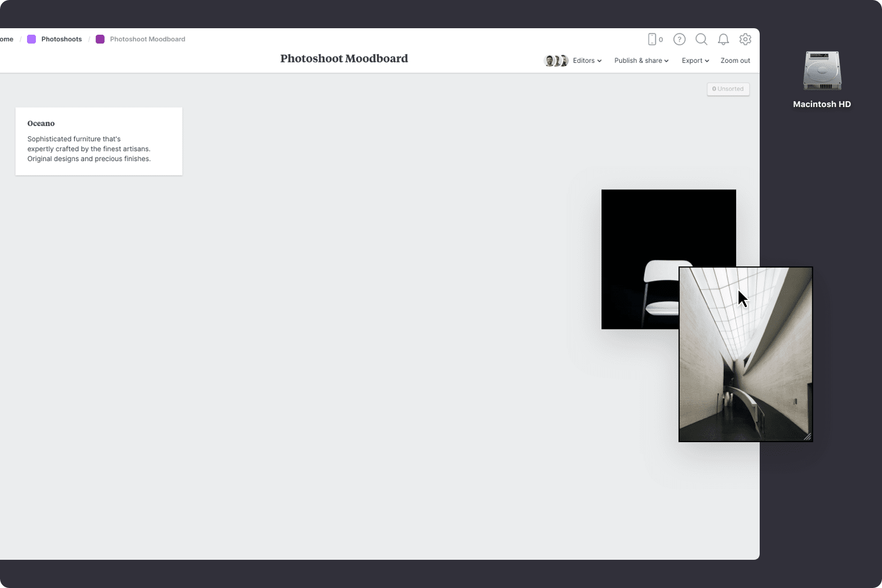Select the dark purple Moodboard breadcrumb icon
This screenshot has width=882, height=588.
pyautogui.click(x=100, y=39)
